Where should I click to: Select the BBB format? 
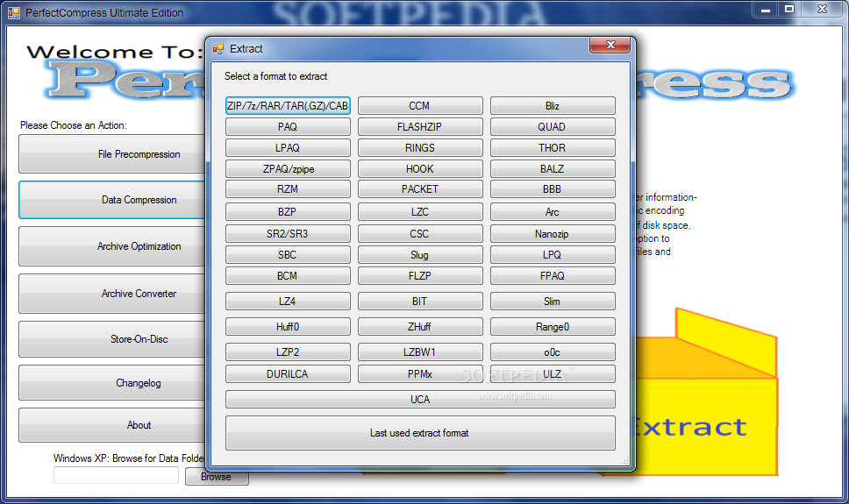coord(553,189)
